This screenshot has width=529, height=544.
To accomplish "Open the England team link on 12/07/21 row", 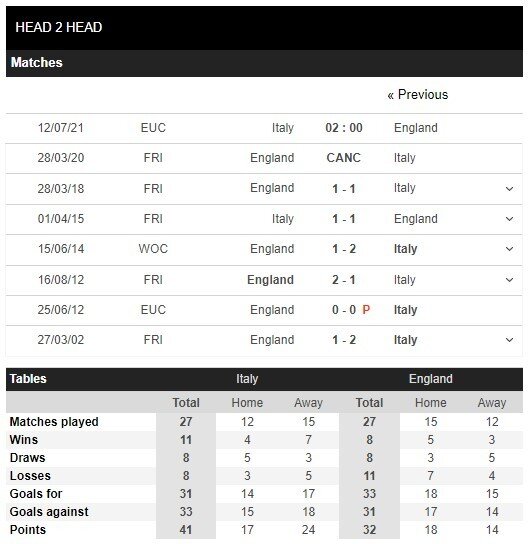I will click(416, 128).
